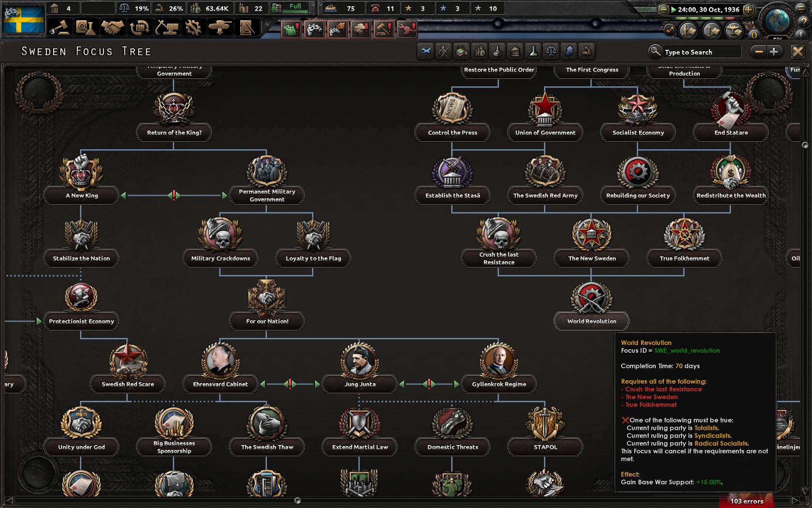The height and width of the screenshot is (508, 812).
Task: Open Diplomacy via the handshake icon
Action: click(113, 28)
